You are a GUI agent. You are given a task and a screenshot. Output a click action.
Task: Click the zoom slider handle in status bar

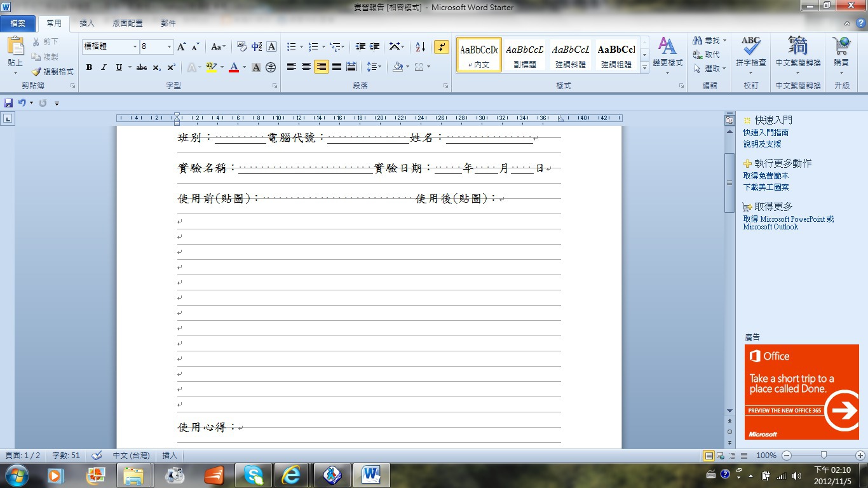click(x=824, y=455)
